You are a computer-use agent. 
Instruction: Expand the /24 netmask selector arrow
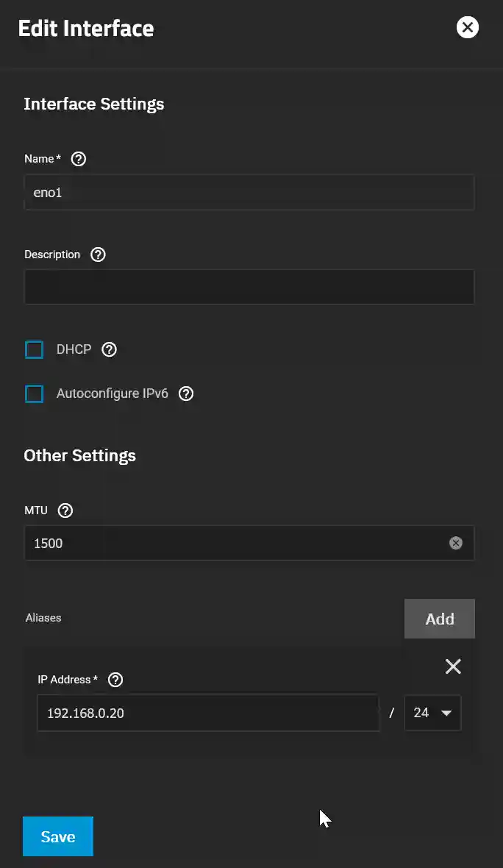point(446,712)
